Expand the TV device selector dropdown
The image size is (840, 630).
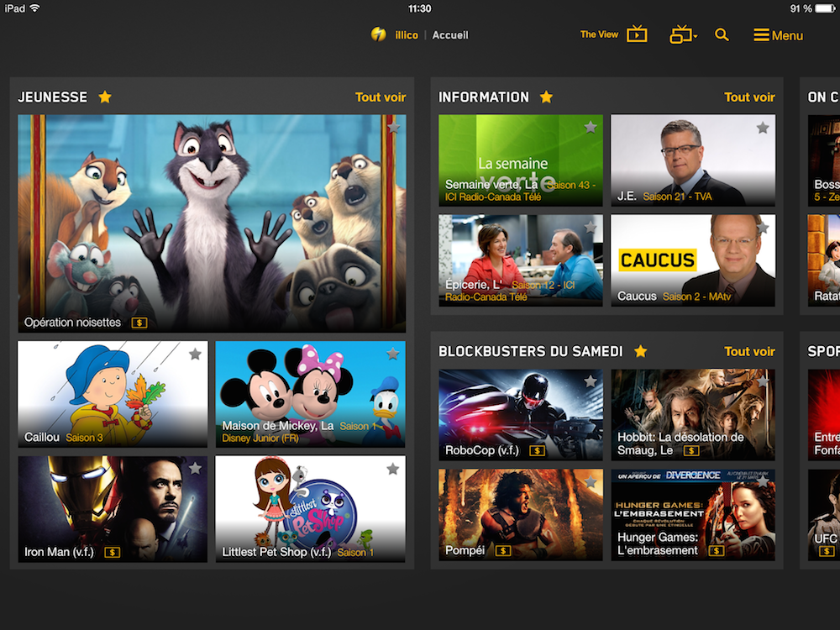pyautogui.click(x=683, y=34)
